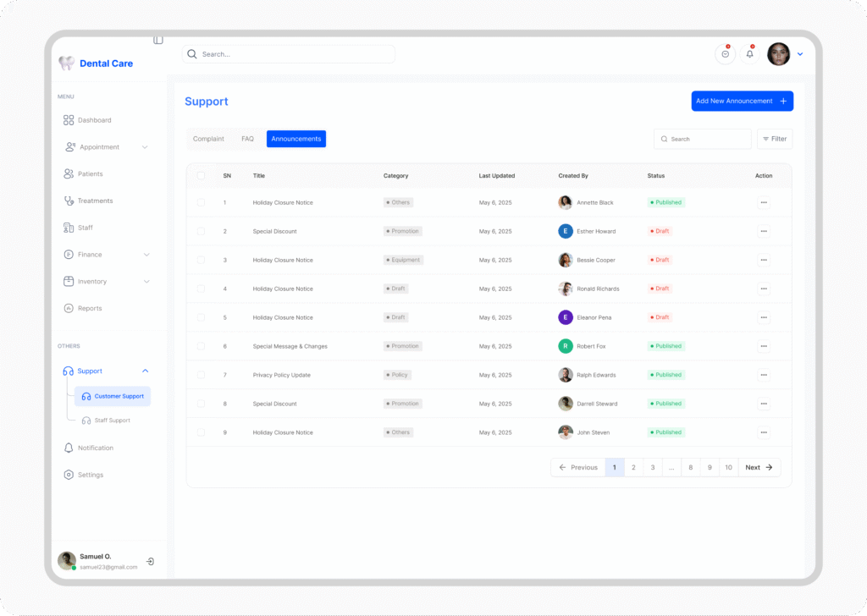Select all rows with header checkbox
Screen dimensions: 867x616
pyautogui.click(x=201, y=176)
